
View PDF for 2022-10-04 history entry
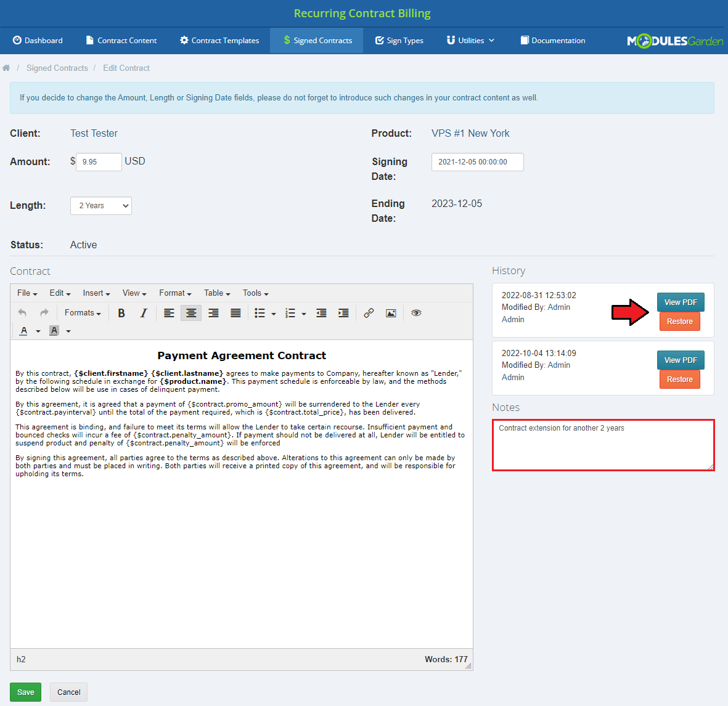coord(680,360)
